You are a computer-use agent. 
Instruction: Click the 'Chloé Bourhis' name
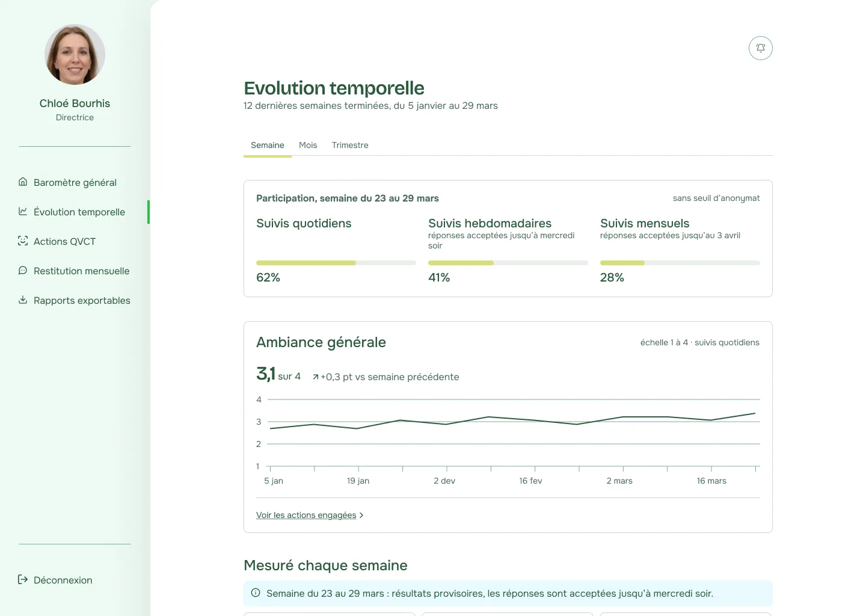pyautogui.click(x=75, y=103)
